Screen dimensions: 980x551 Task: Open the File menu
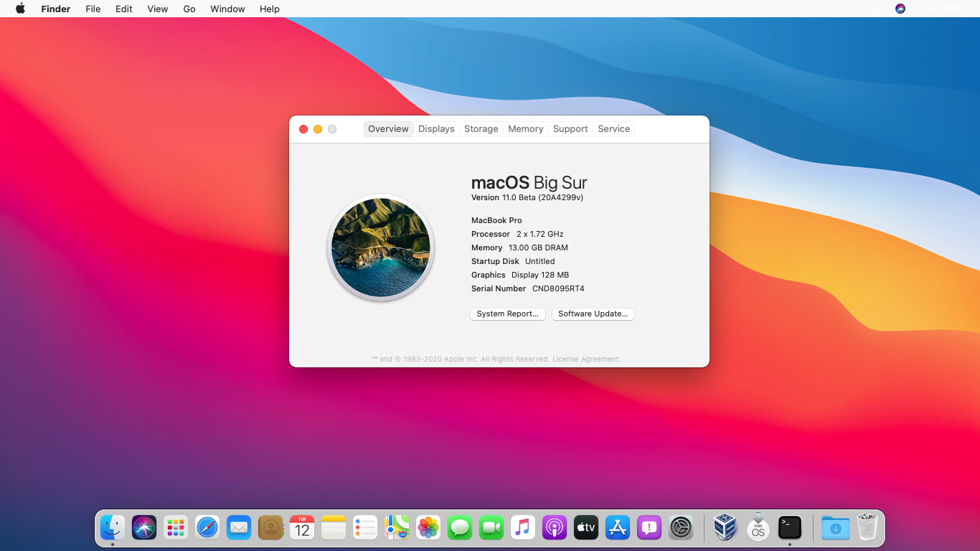point(93,9)
